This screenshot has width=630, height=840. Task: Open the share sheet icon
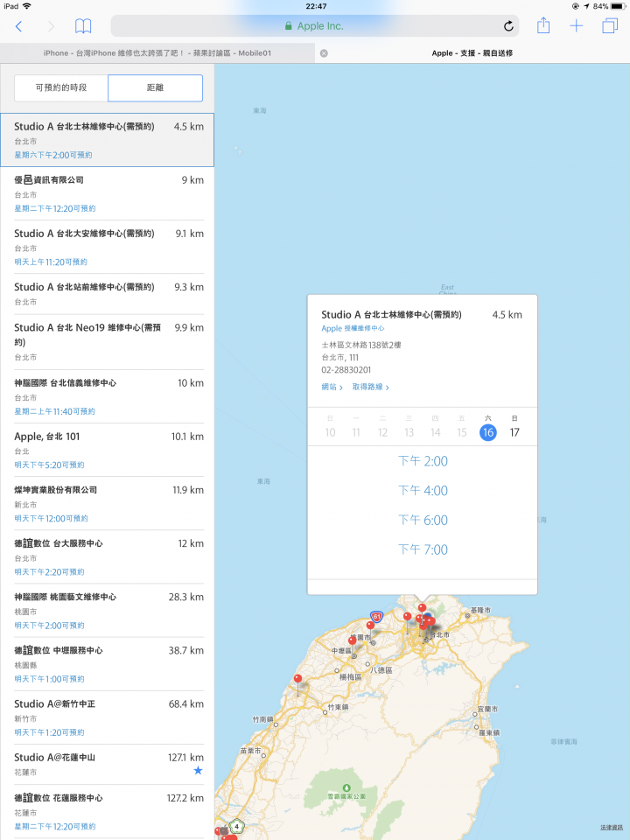click(x=543, y=25)
